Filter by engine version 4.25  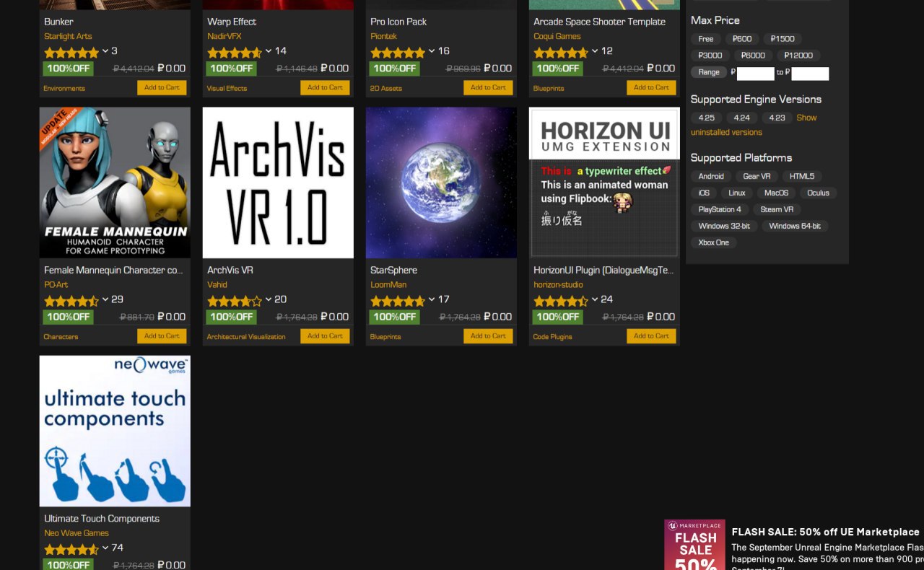click(x=707, y=118)
